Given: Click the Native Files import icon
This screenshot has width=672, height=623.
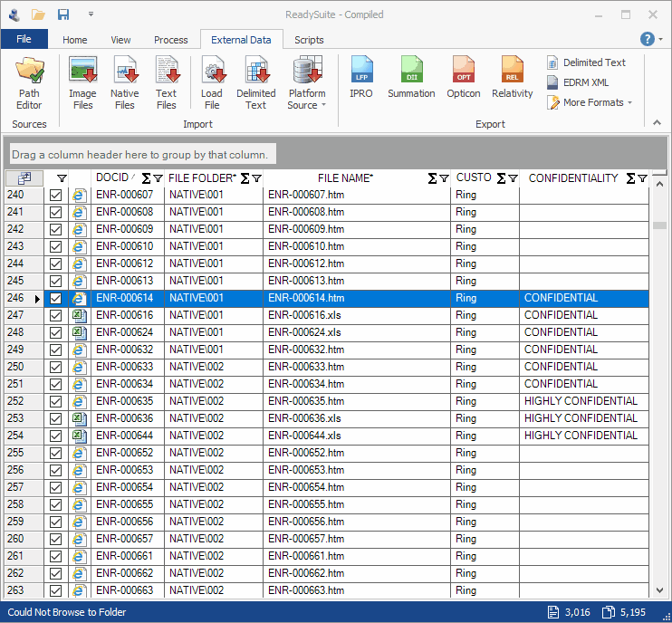Looking at the screenshot, I should (x=125, y=82).
